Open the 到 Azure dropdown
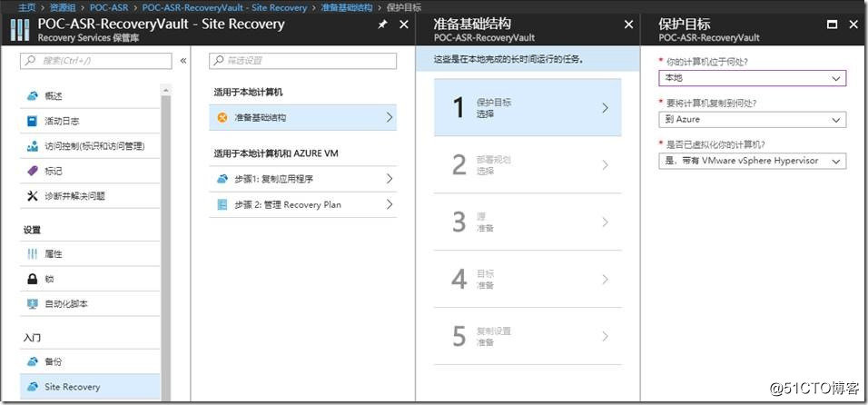This screenshot has height=405, width=868. [753, 119]
